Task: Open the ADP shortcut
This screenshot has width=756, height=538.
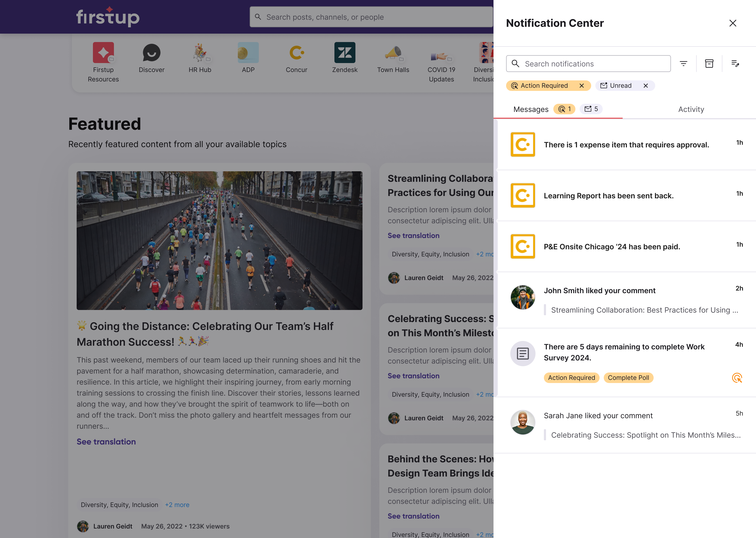Action: click(x=248, y=58)
